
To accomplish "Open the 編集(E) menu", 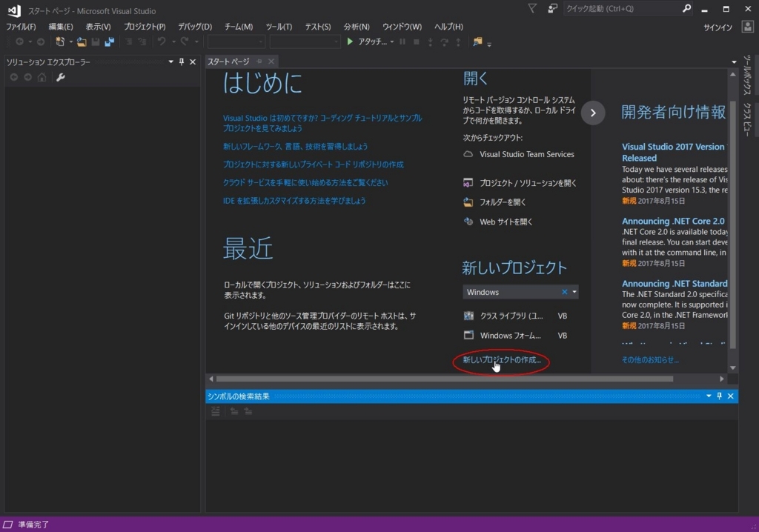I will [61, 27].
